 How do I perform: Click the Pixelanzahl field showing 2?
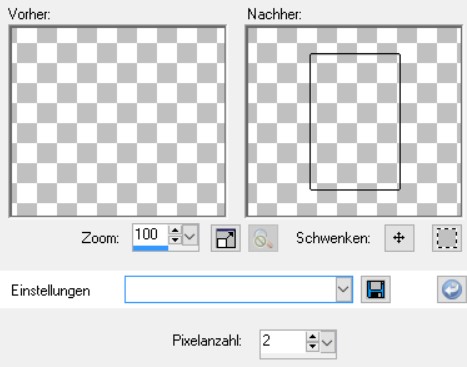pos(283,341)
